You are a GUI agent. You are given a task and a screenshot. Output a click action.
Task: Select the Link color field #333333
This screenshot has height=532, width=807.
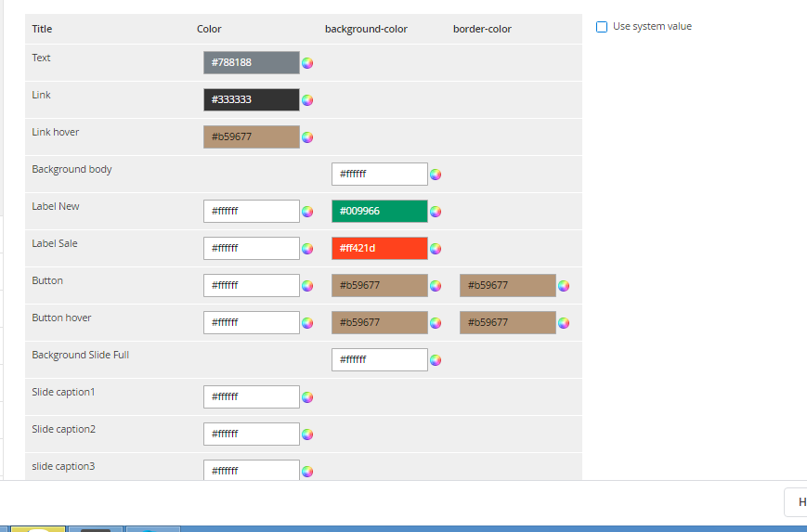(252, 99)
